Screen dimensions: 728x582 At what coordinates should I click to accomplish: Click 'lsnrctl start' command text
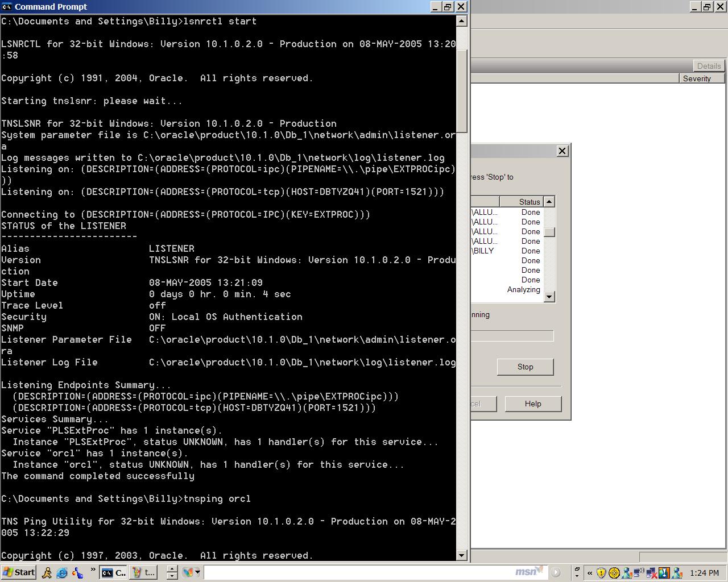pyautogui.click(x=220, y=21)
